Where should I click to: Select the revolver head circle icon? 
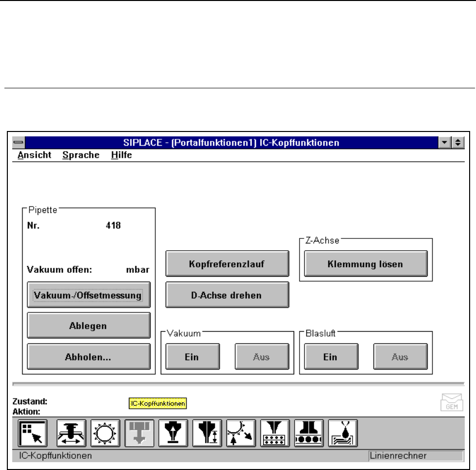point(105,433)
